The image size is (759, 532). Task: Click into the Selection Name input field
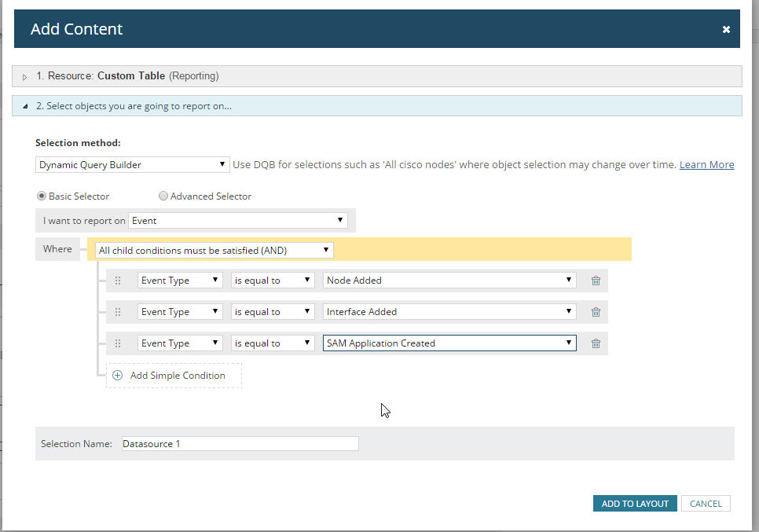tap(240, 443)
